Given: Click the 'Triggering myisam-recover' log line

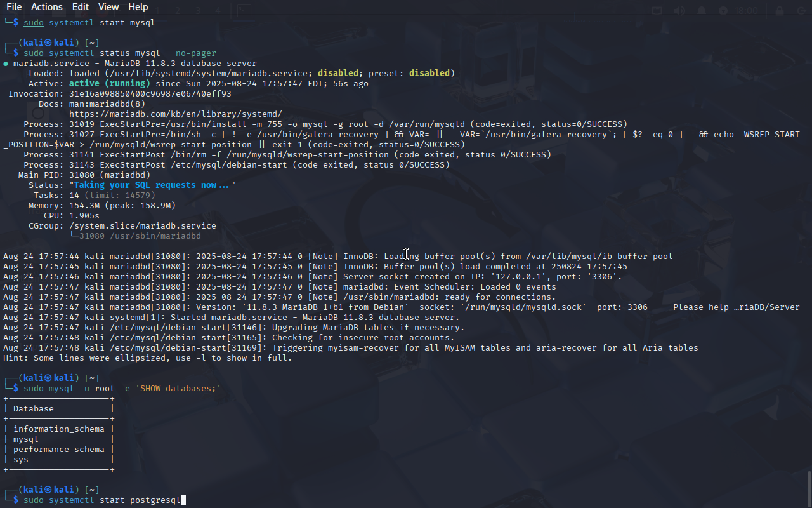Looking at the screenshot, I should (x=351, y=348).
